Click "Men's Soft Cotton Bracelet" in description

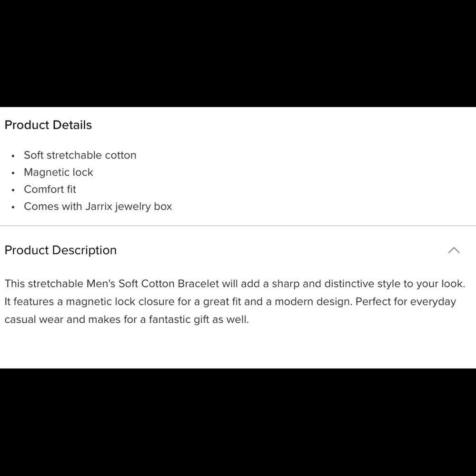(x=152, y=284)
